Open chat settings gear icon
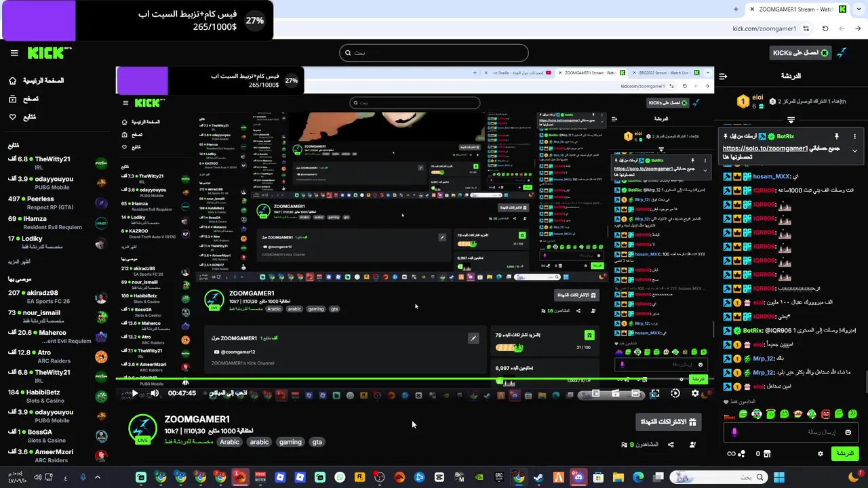868x488 pixels. click(x=821, y=453)
